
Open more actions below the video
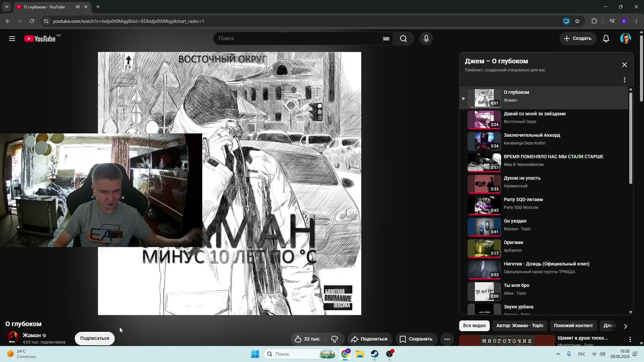click(x=447, y=339)
